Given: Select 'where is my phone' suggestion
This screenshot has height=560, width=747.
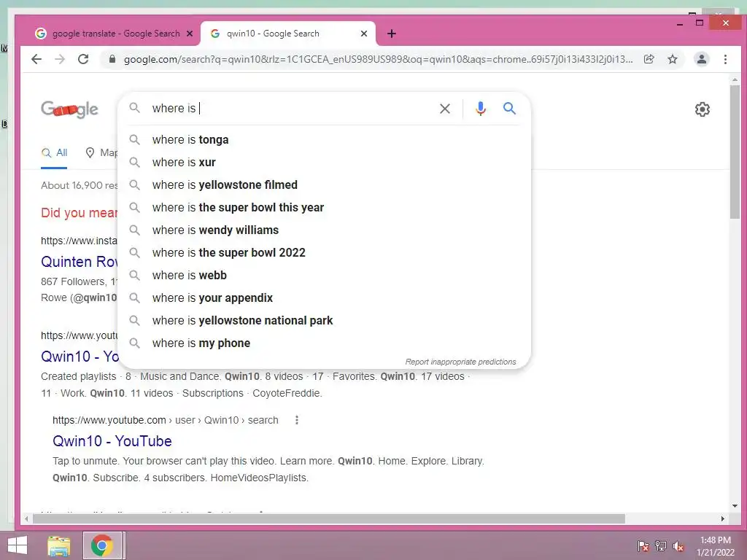Looking at the screenshot, I should (x=324, y=343).
